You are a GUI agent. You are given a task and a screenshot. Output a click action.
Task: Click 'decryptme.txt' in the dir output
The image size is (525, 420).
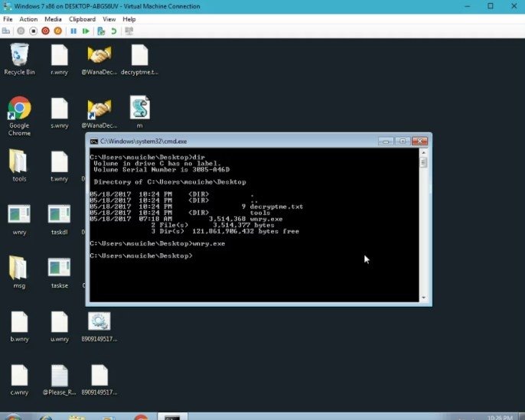276,207
